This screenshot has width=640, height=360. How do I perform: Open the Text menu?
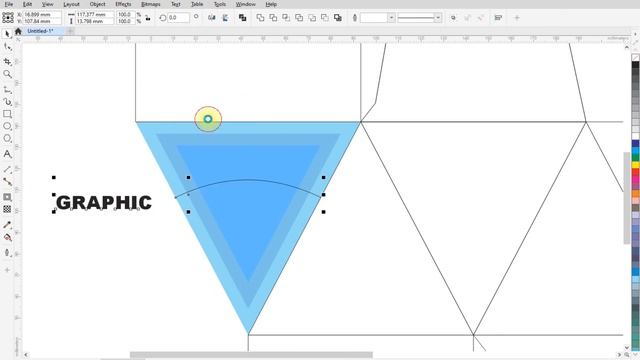point(176,4)
